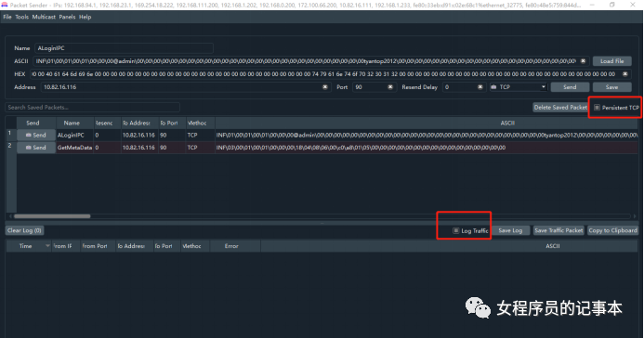Click Delete Saved Packet button
Image resolution: width=644 pixels, height=338 pixels.
[560, 108]
